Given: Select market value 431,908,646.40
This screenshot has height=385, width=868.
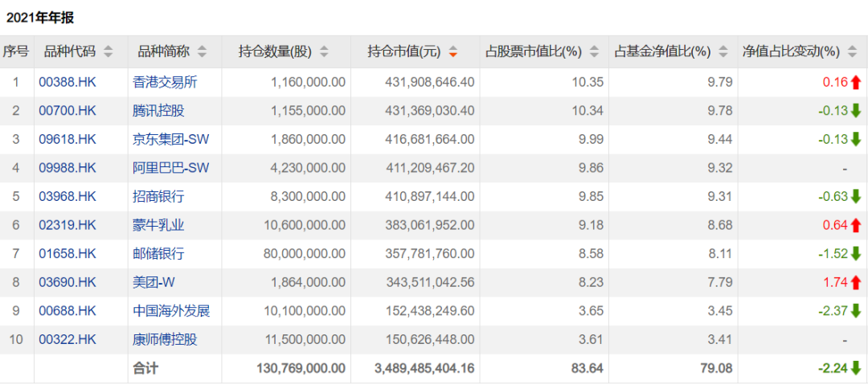Looking at the screenshot, I should click(x=430, y=83).
